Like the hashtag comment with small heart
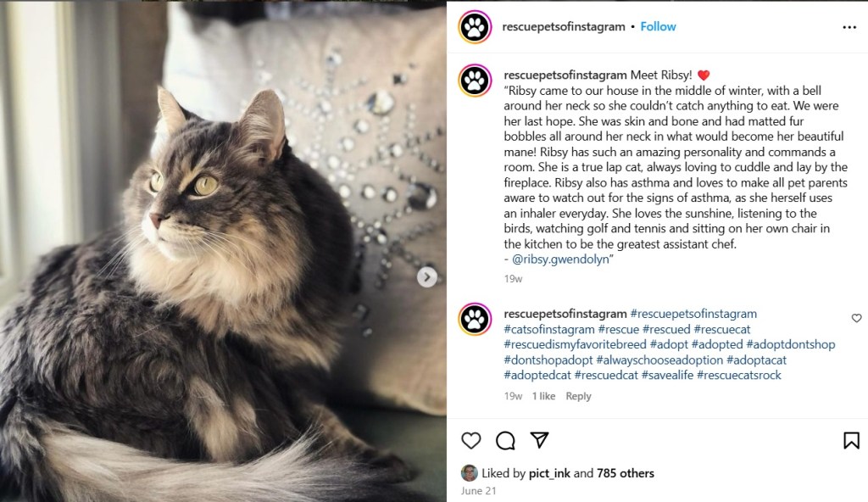868x502 pixels. 856,318
